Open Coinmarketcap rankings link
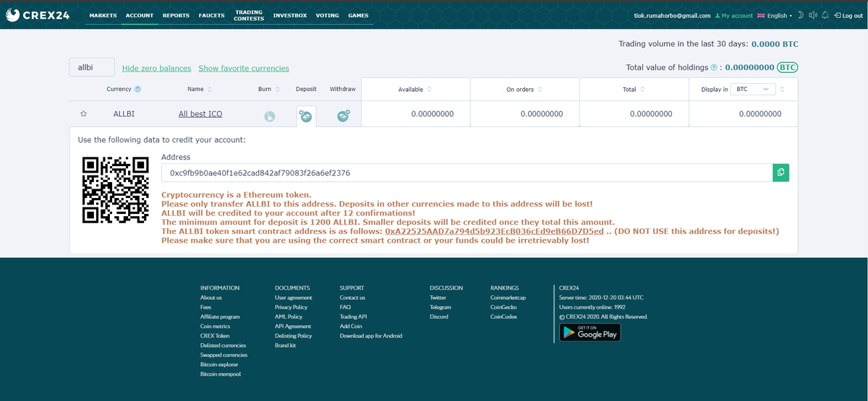Screen dimensions: 868x401 (508, 298)
